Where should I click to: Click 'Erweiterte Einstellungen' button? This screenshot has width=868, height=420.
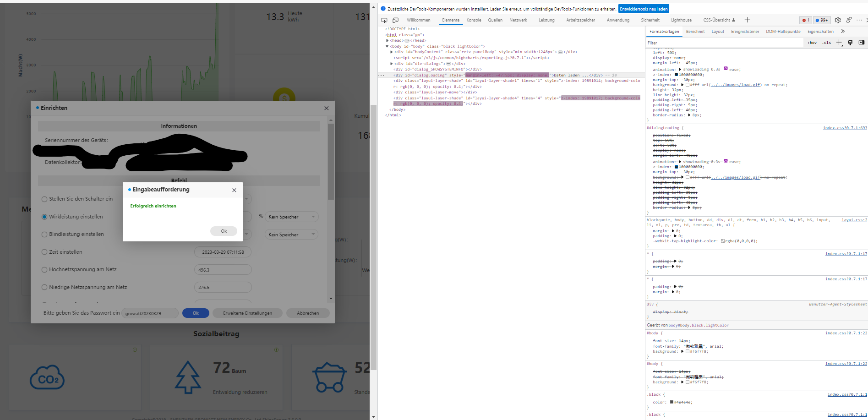tap(247, 313)
